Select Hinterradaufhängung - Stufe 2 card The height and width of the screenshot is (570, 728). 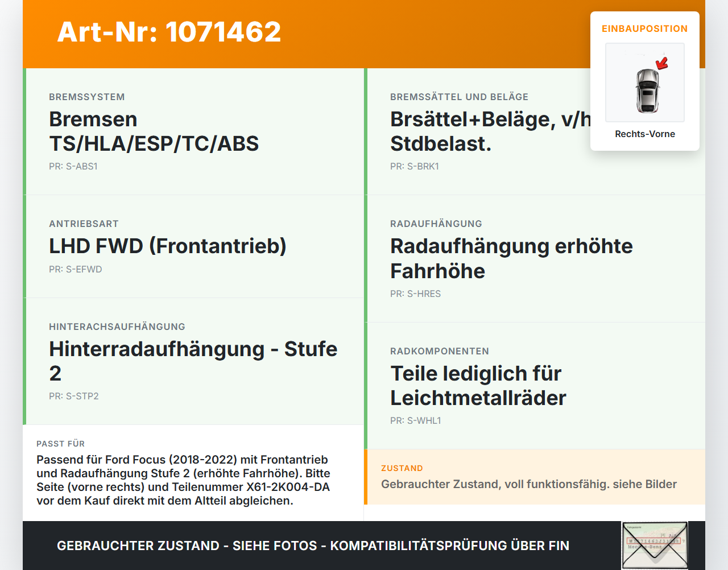(x=193, y=361)
